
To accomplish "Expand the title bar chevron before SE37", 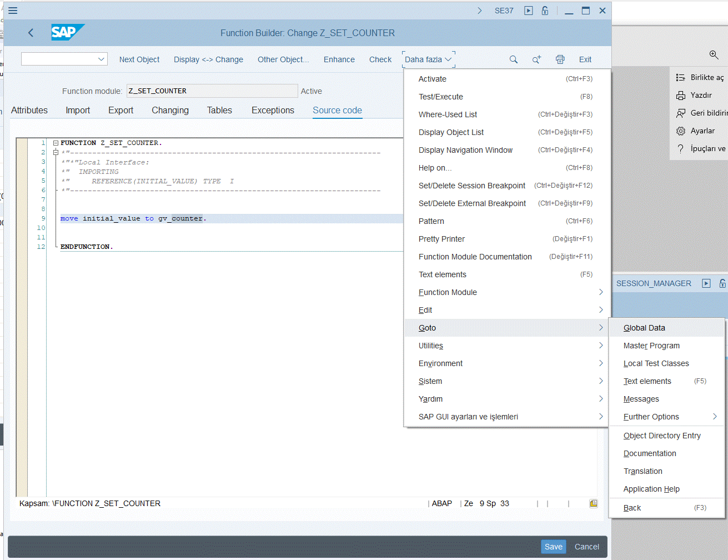I will 480,11.
